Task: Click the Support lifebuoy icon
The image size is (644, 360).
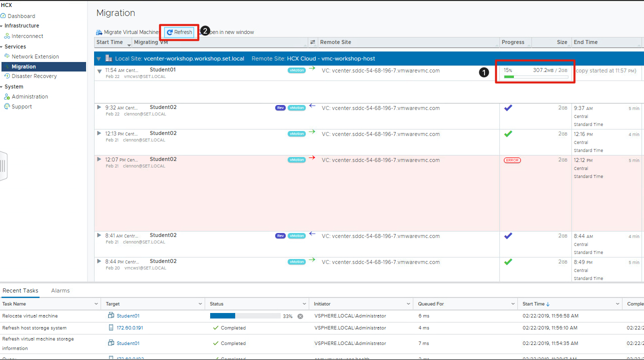Action: 7,106
